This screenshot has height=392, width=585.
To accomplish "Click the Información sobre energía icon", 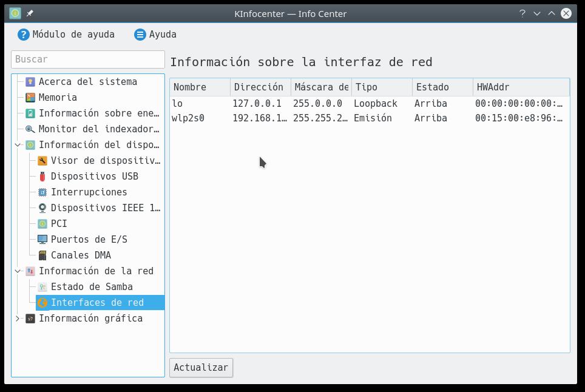I will point(30,113).
